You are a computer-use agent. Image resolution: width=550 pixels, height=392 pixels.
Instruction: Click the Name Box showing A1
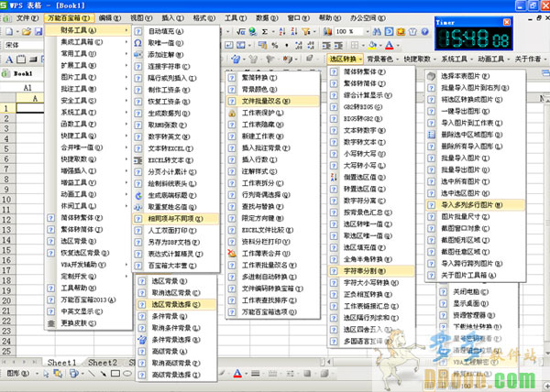coord(23,88)
